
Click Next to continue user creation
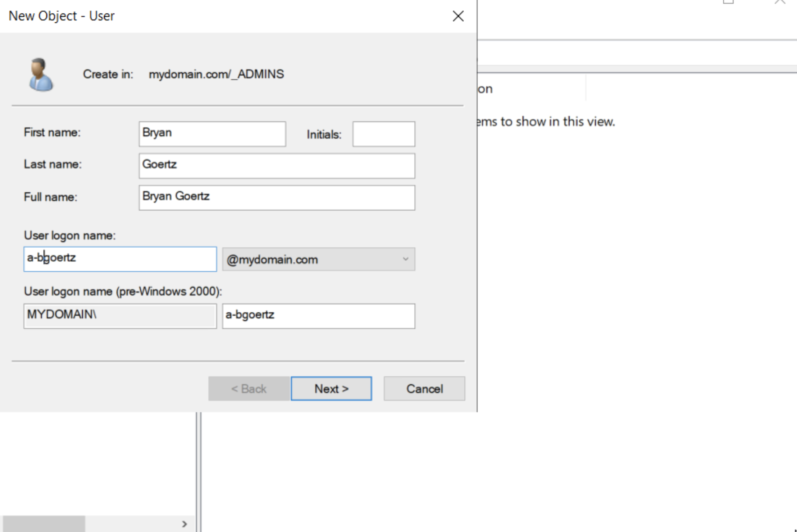click(331, 389)
